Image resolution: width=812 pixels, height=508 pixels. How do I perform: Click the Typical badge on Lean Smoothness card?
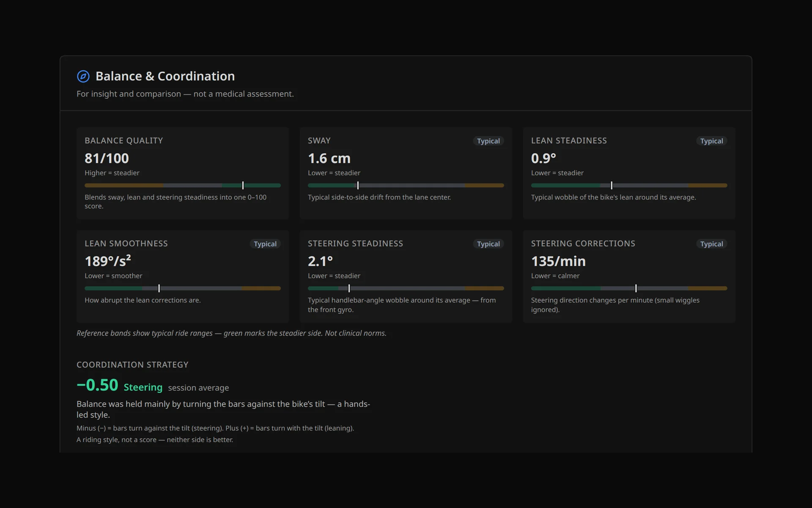coord(265,244)
